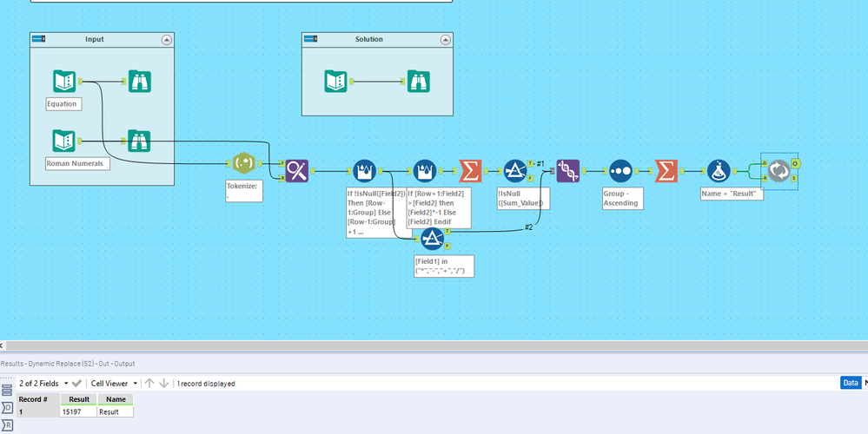This screenshot has width=868, height=434.
Task: Click the Dynamic Replace O output anchor
Action: tap(796, 163)
